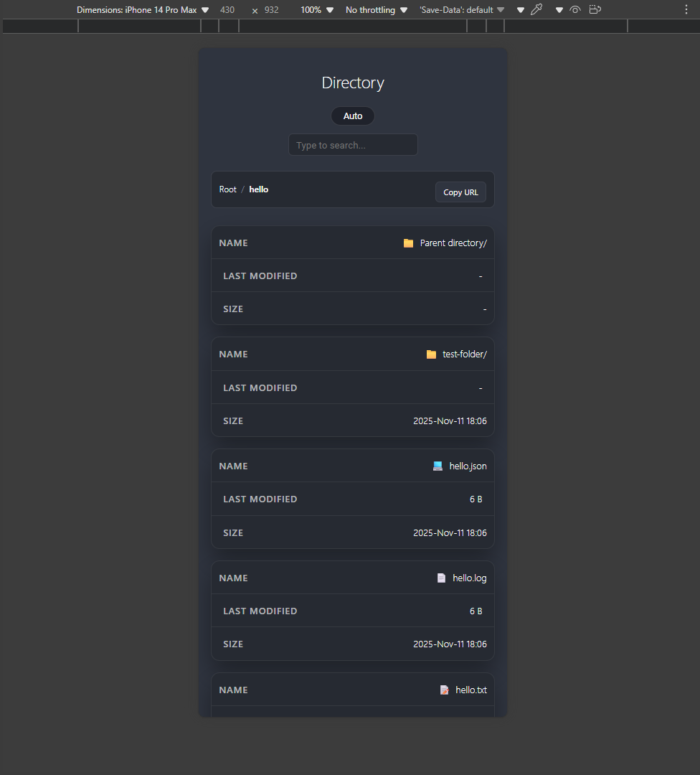Open the Parent directory/ link
Image resolution: width=700 pixels, height=775 pixels.
453,243
